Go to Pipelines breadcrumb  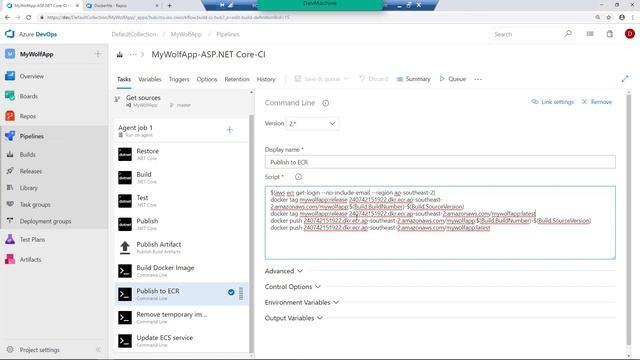point(228,34)
